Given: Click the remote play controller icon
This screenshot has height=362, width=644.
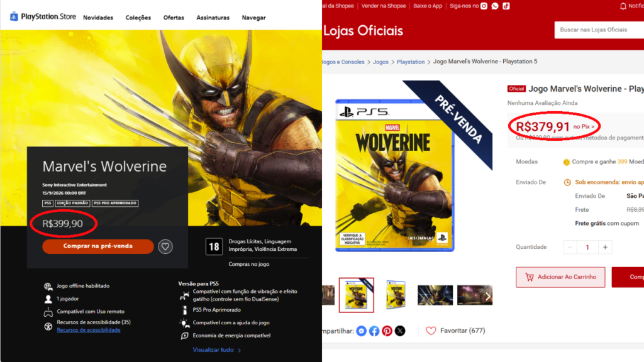Looking at the screenshot, I should pos(48,312).
